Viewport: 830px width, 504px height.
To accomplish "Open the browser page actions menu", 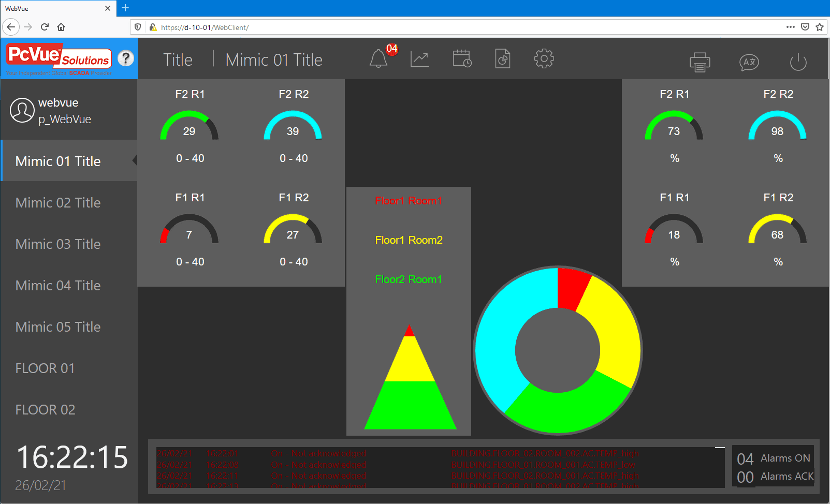I will pyautogui.click(x=791, y=27).
